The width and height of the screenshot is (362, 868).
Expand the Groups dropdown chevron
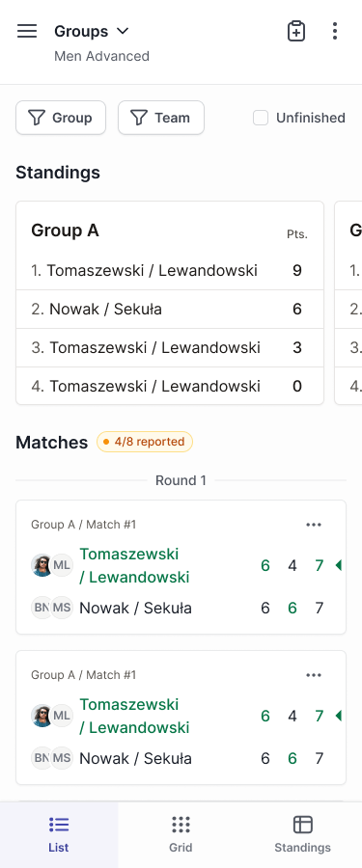point(123,31)
